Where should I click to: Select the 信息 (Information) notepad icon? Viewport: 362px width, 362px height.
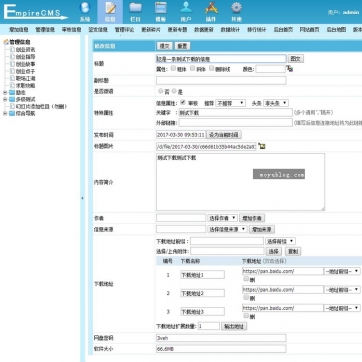(110, 8)
